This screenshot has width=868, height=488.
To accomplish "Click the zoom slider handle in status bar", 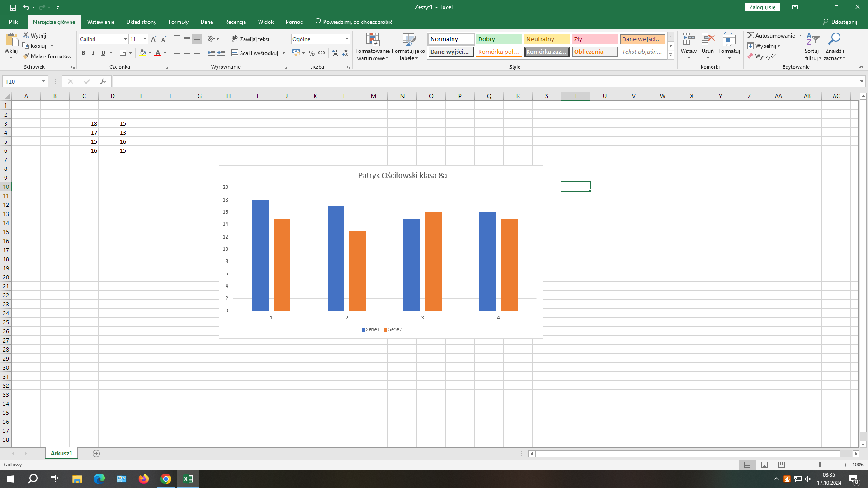I will (820, 465).
